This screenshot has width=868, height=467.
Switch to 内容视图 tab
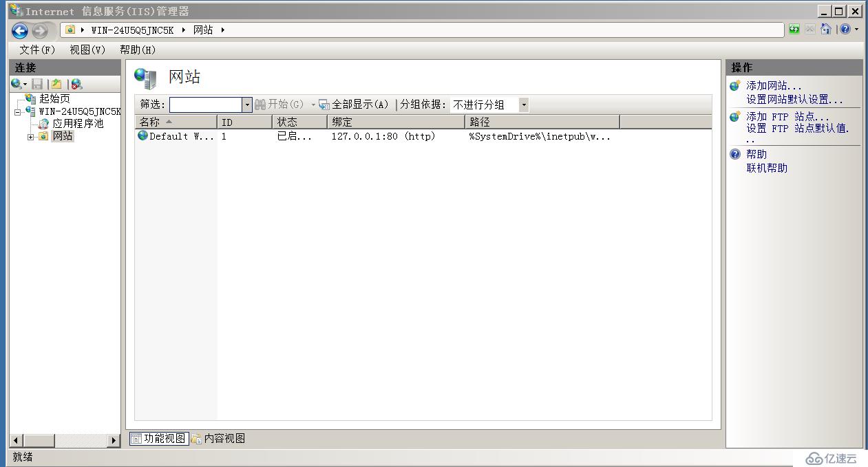[218, 438]
